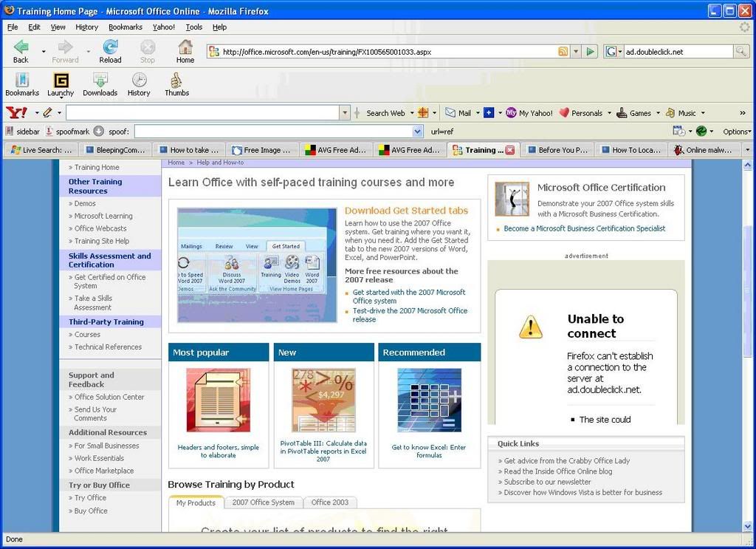The height and width of the screenshot is (549, 756).
Task: Click the Home breadcrumb link
Action: pos(176,163)
